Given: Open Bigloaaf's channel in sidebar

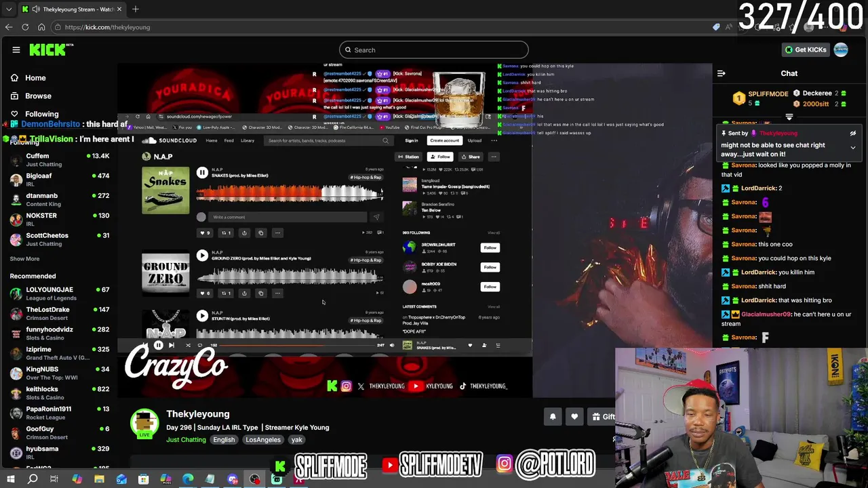Looking at the screenshot, I should pos(59,180).
